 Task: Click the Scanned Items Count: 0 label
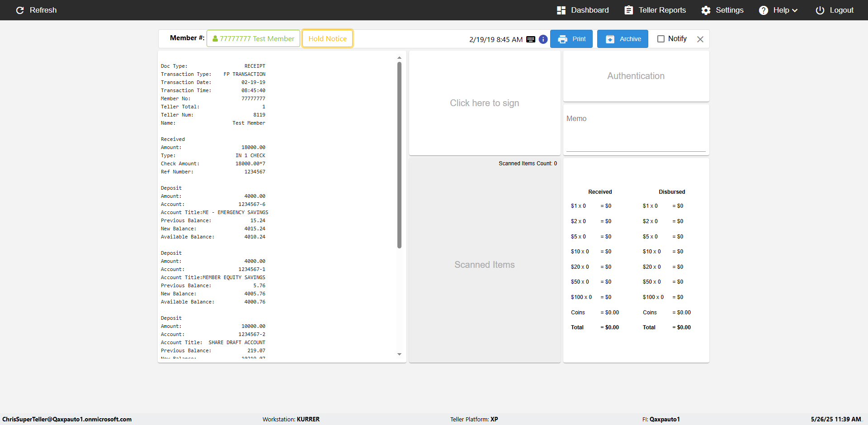(x=528, y=163)
